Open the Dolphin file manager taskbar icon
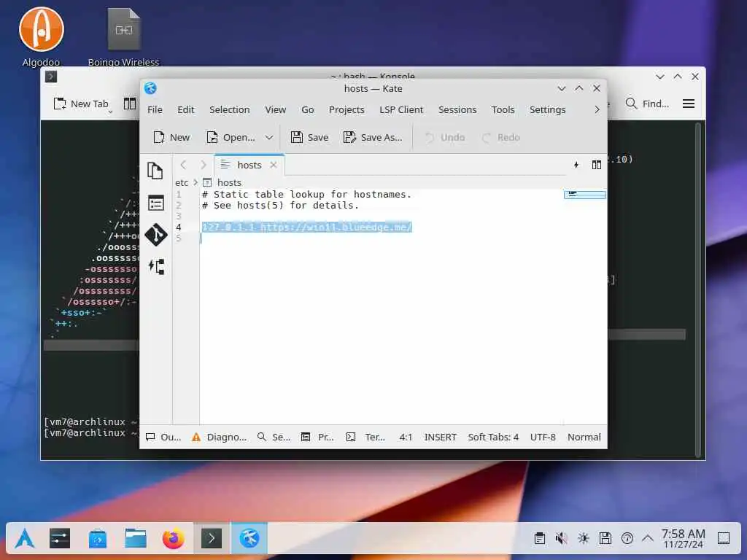 [136, 539]
